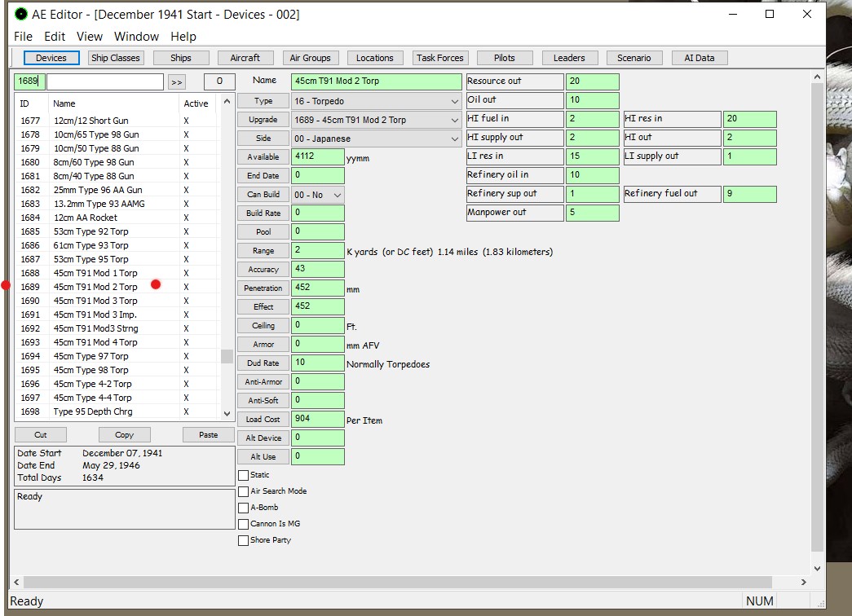Click the device list vertical scrollbar thumb
Screen dimensions: 852x616
click(x=227, y=356)
